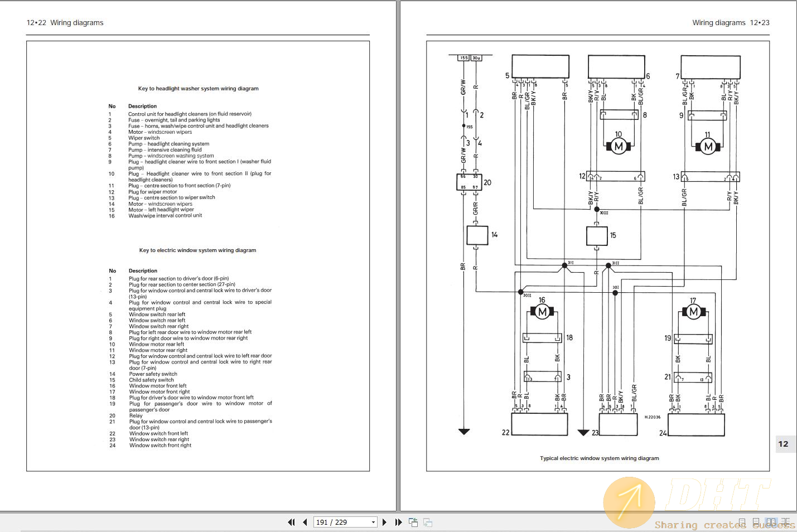797x532 pixels.
Task: Click component box 14 in the diagram
Action: 477,235
